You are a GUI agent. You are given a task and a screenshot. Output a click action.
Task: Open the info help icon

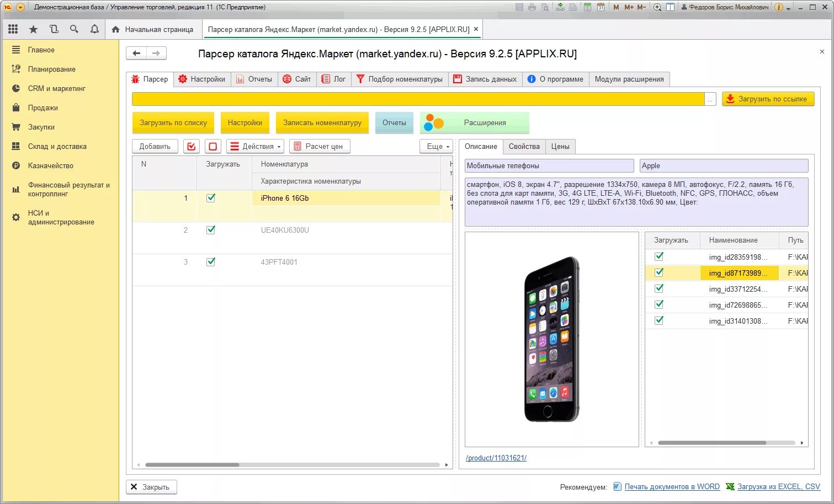coord(779,7)
